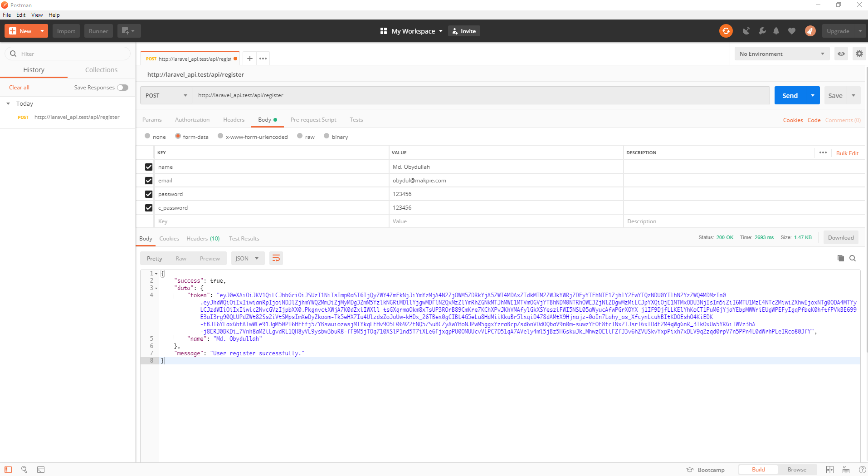Select the POST register history entry
This screenshot has width=868, height=476.
pyautogui.click(x=68, y=117)
